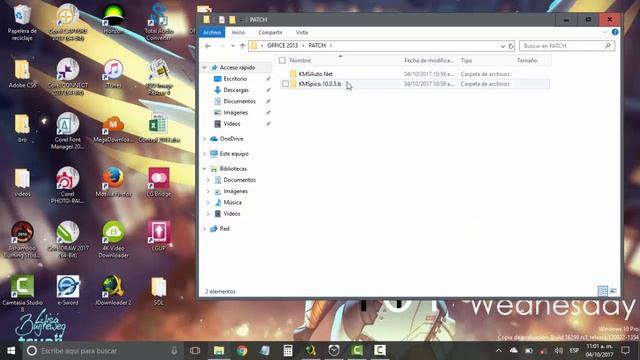
Task: Select Imágenes library in Bibliotecas
Action: coord(235,191)
